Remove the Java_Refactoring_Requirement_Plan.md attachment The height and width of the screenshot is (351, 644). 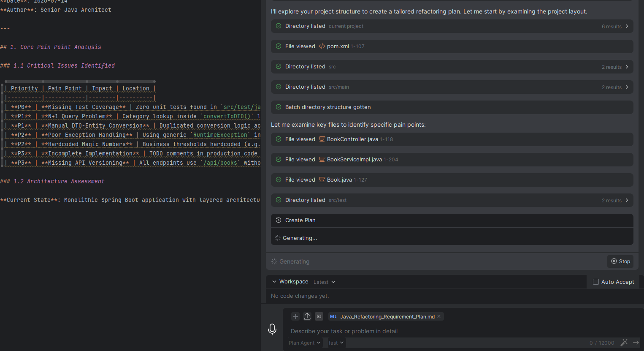pos(439,316)
